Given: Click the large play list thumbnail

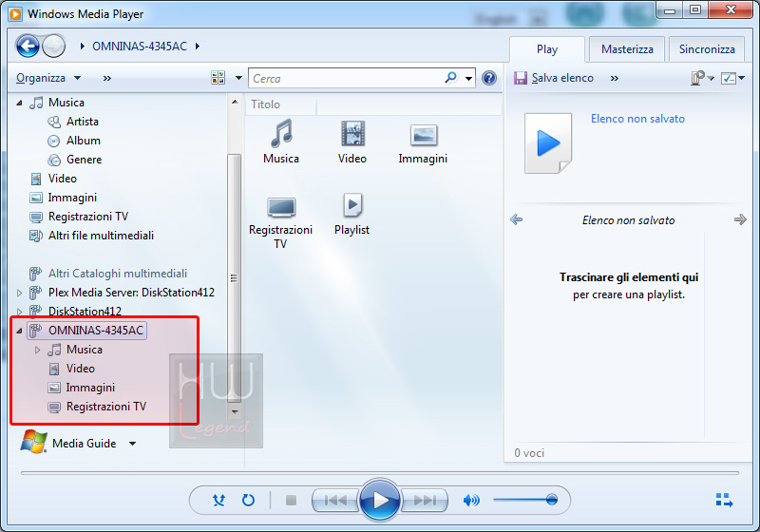Looking at the screenshot, I should click(548, 143).
